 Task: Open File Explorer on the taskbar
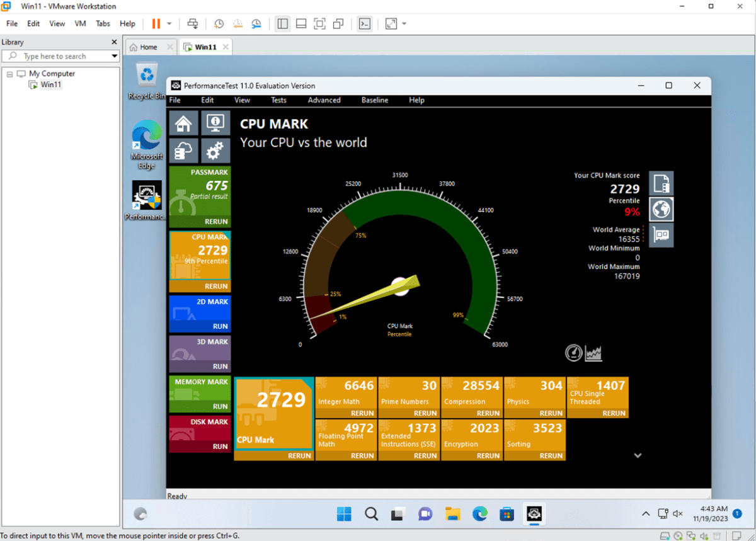tap(452, 514)
